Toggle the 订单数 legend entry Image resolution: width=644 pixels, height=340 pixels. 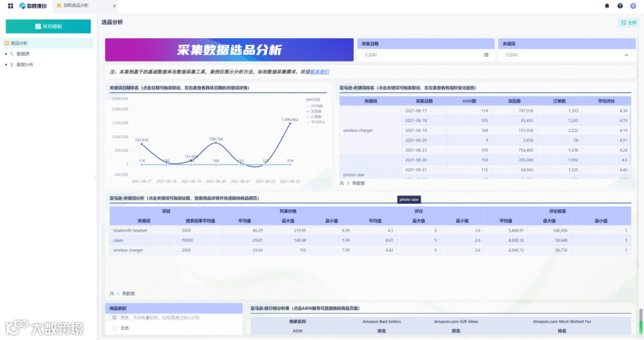coord(314,117)
